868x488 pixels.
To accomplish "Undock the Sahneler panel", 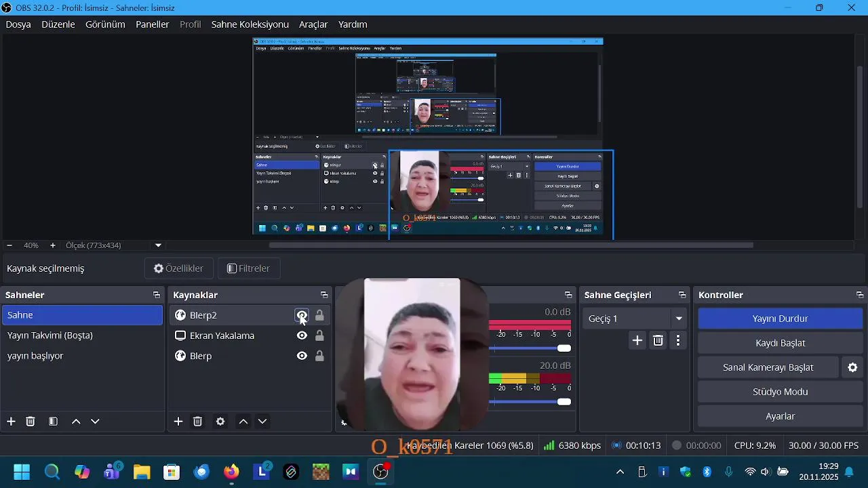I will [157, 295].
